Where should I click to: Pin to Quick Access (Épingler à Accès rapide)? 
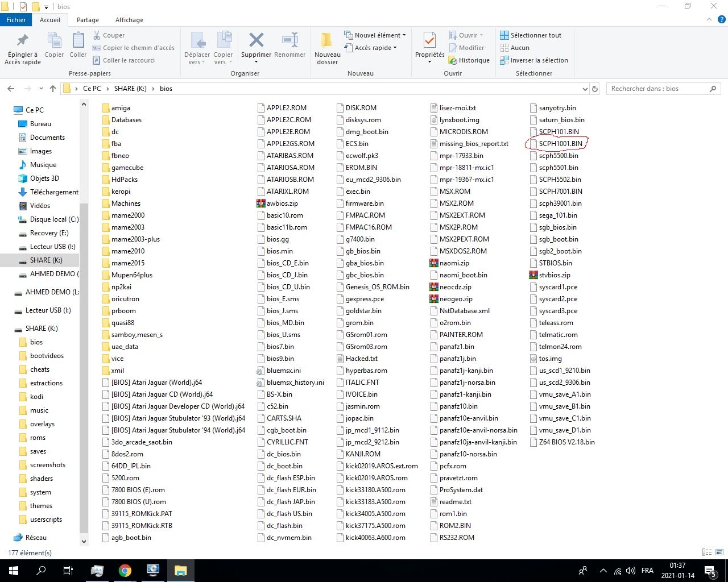23,49
